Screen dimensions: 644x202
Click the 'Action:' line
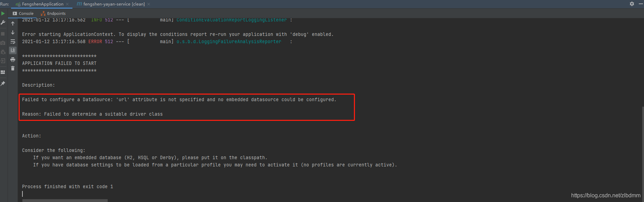coord(31,136)
